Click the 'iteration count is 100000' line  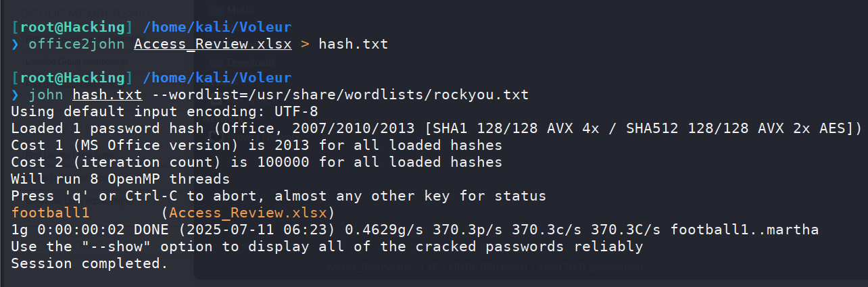257,162
